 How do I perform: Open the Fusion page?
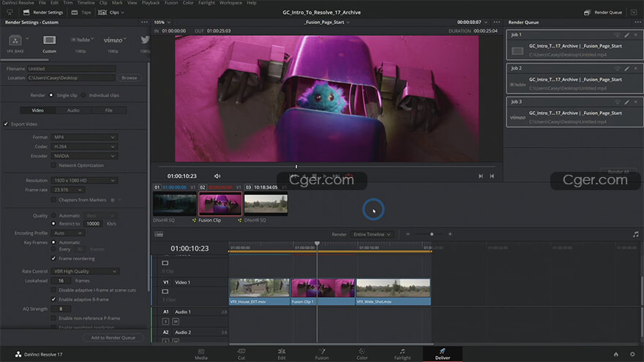pos(321,354)
